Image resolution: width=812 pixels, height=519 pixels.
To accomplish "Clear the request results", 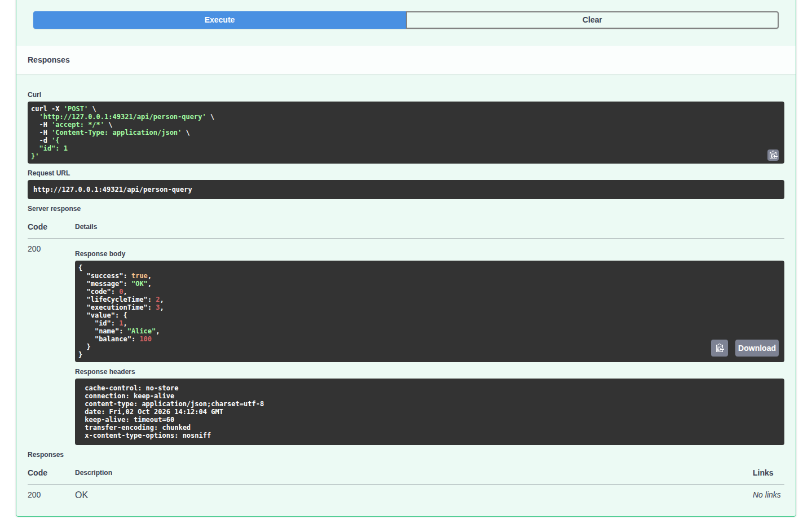I will point(592,20).
